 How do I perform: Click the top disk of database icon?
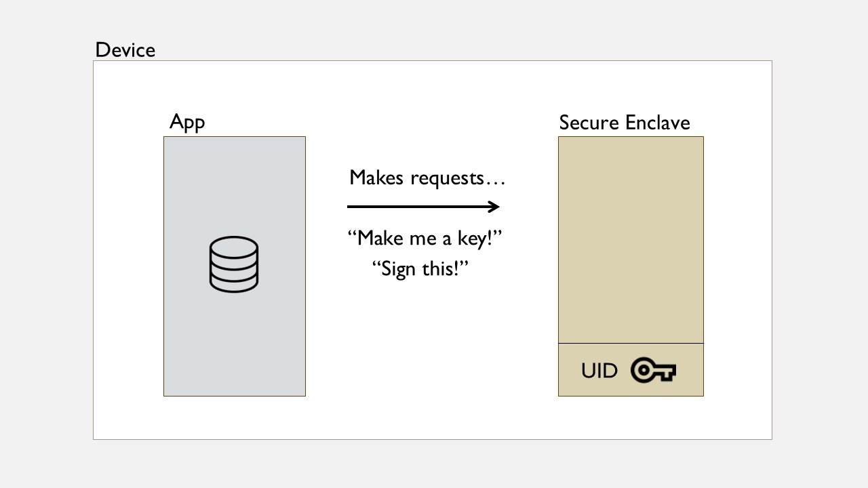point(234,245)
